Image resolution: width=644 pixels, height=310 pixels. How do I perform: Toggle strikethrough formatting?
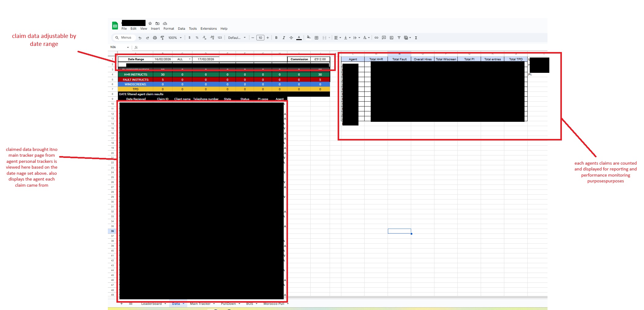[291, 38]
